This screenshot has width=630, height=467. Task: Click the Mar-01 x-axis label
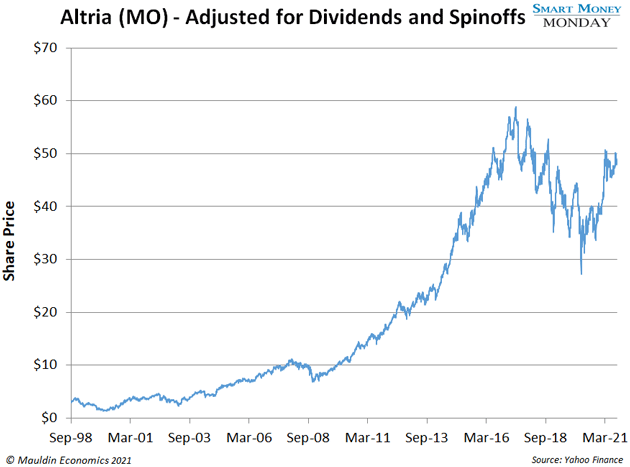click(x=131, y=438)
